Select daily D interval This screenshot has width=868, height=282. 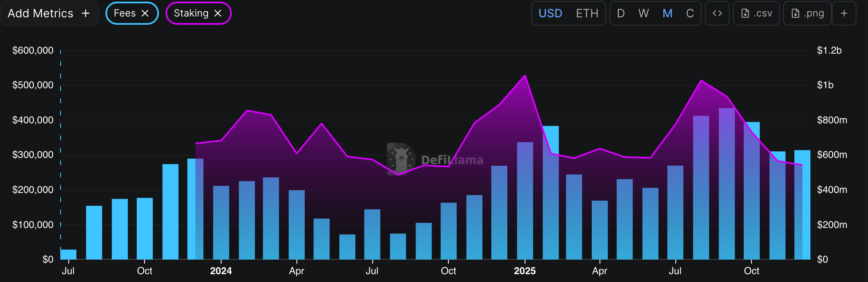pos(621,13)
